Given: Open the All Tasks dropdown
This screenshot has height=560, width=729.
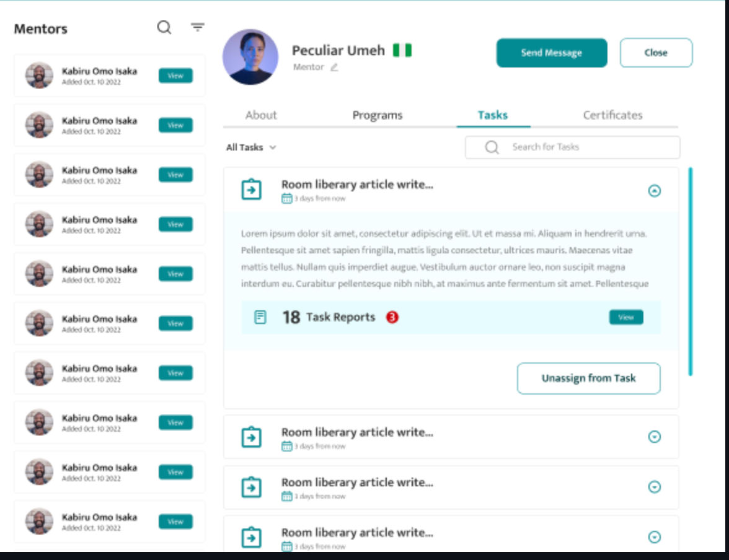Looking at the screenshot, I should (250, 147).
